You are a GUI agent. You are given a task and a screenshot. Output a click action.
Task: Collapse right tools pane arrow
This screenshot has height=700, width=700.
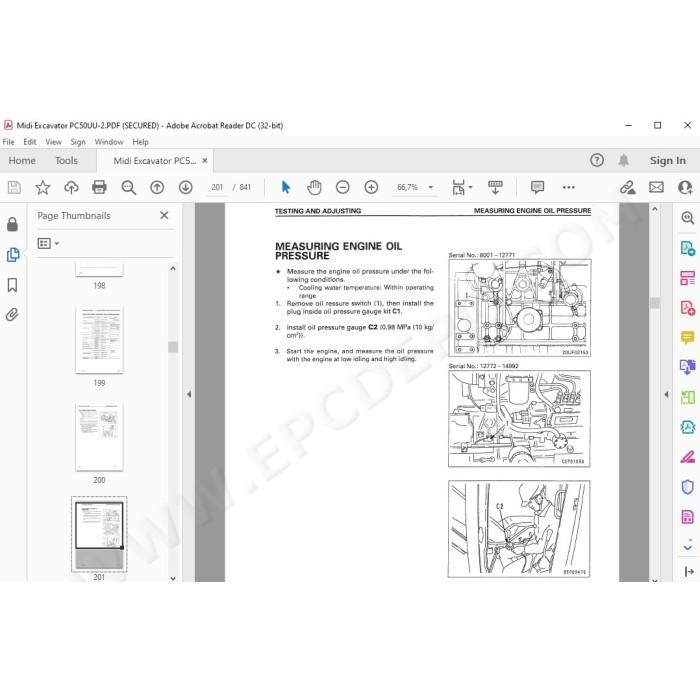click(x=666, y=395)
